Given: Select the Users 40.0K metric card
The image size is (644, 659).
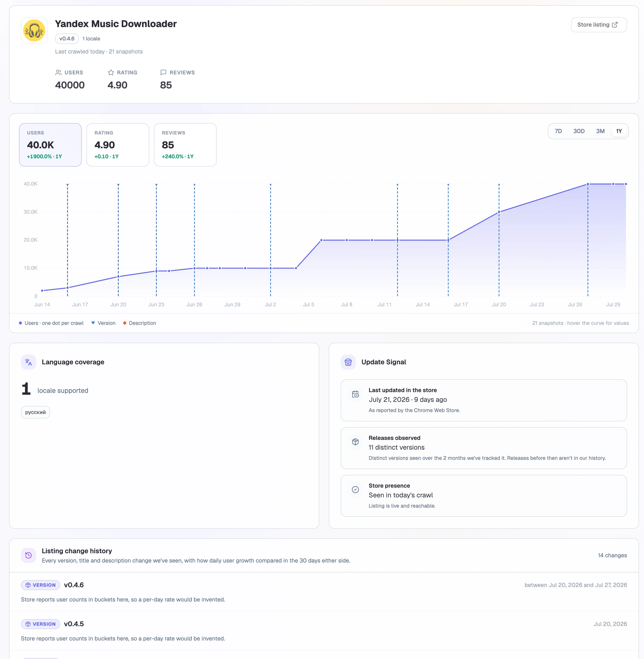Looking at the screenshot, I should pos(50,145).
